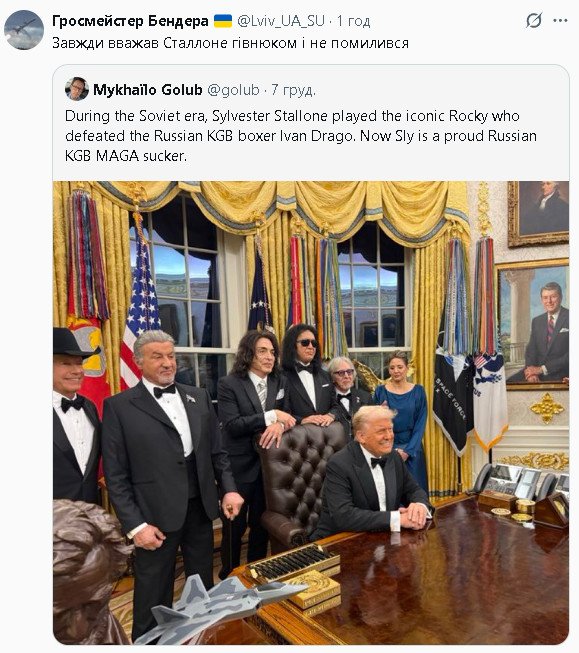Open Гросмейстер Бендера's profile avatar
Screen dimensions: 579x653
tap(24, 30)
